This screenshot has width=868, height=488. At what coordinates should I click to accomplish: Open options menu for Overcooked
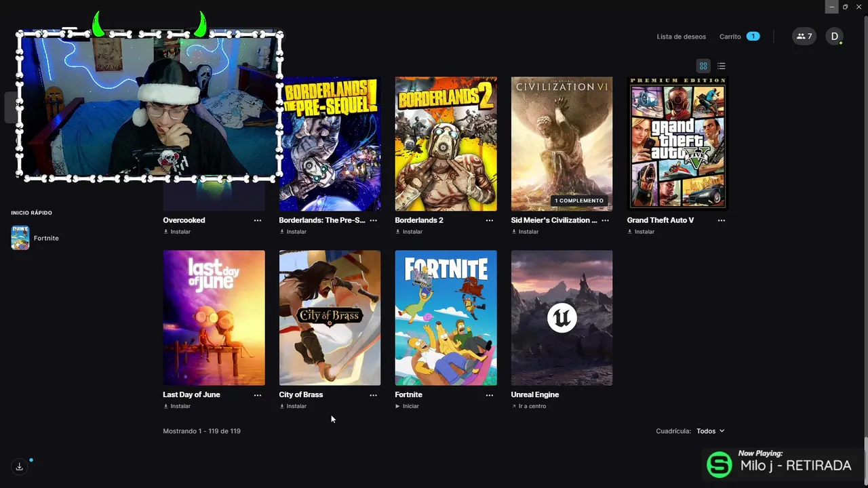258,220
